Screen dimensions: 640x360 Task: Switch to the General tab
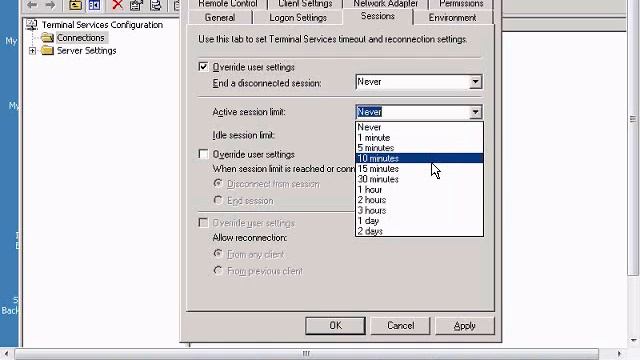220,18
